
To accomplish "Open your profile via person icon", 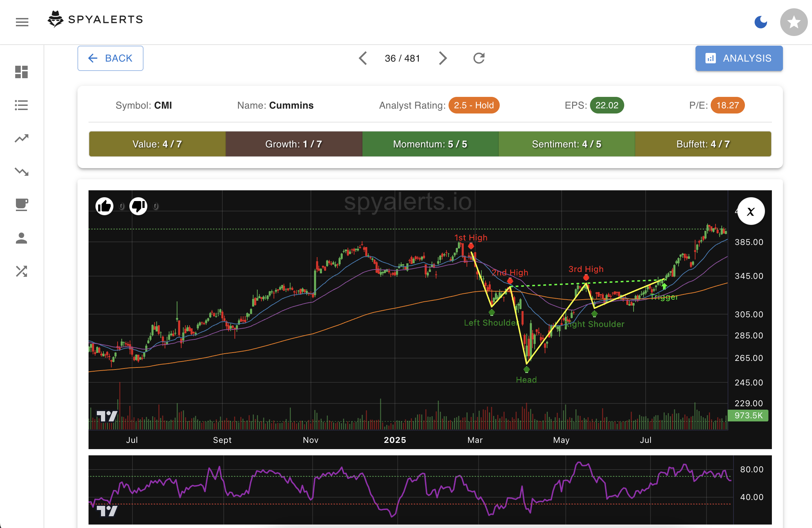I will click(x=21, y=238).
